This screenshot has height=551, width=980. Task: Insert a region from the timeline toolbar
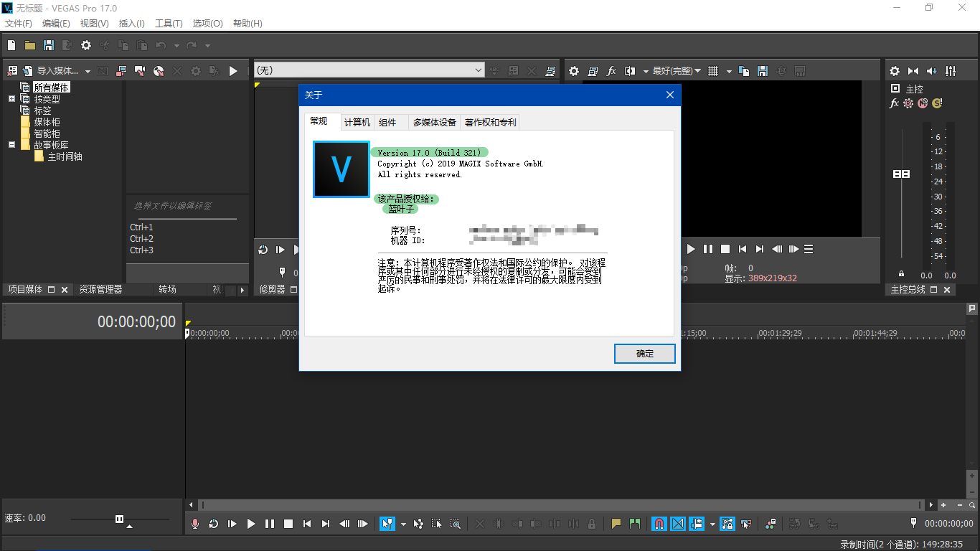point(635,524)
